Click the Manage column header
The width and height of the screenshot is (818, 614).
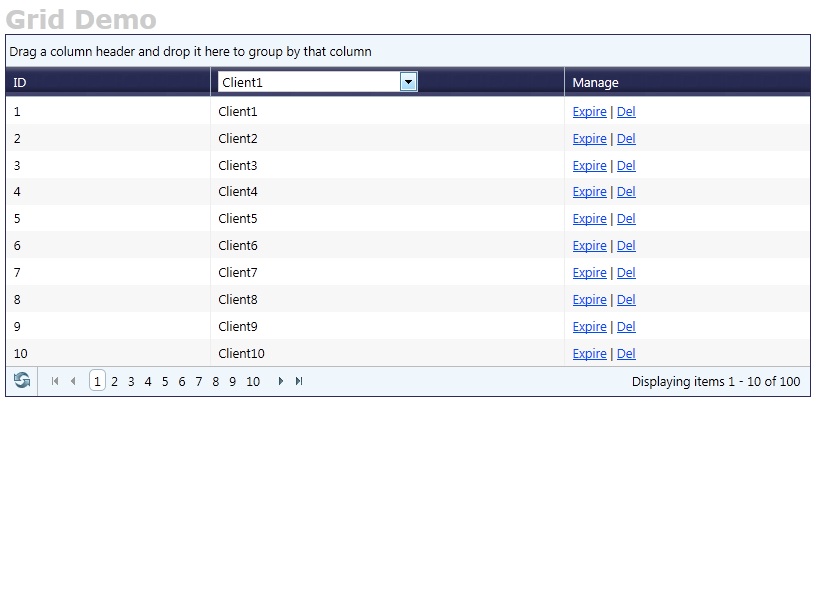595,82
